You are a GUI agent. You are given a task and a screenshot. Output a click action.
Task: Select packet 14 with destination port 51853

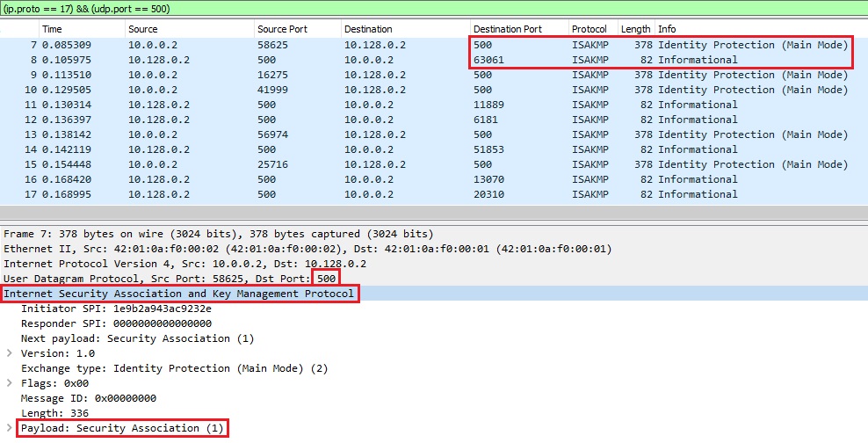click(x=434, y=149)
